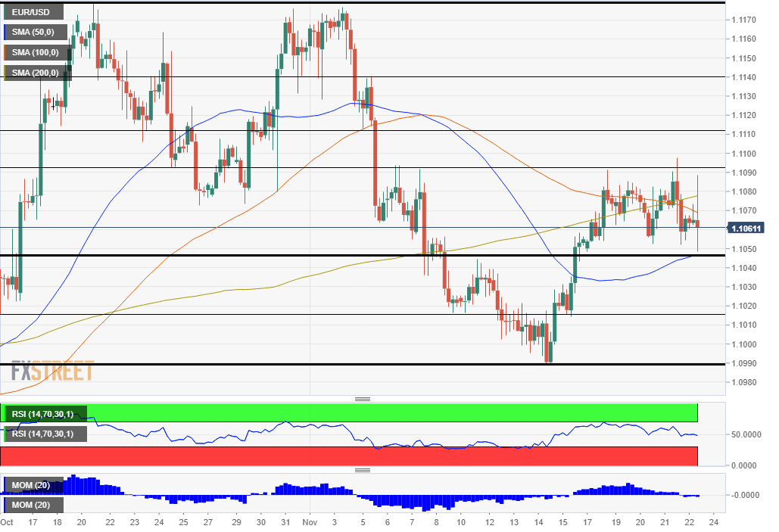Click the 31 date label on the time axis
This screenshot has width=779, height=532.
pyautogui.click(x=285, y=522)
